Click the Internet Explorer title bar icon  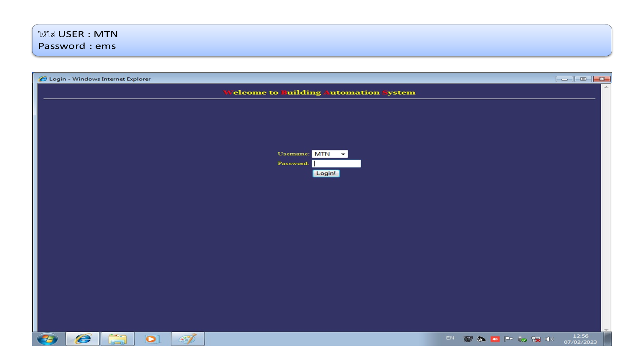point(43,79)
